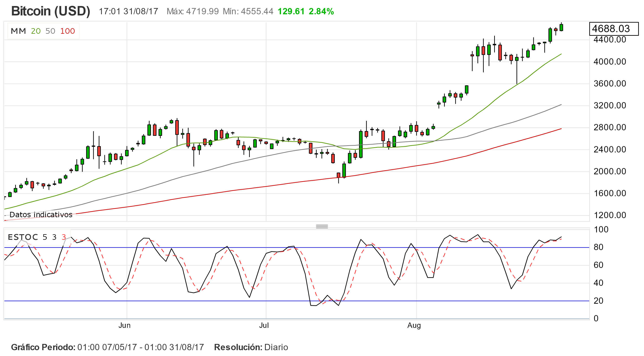
Task: Click the ESTOC stochastic indicator label
Action: pos(23,237)
